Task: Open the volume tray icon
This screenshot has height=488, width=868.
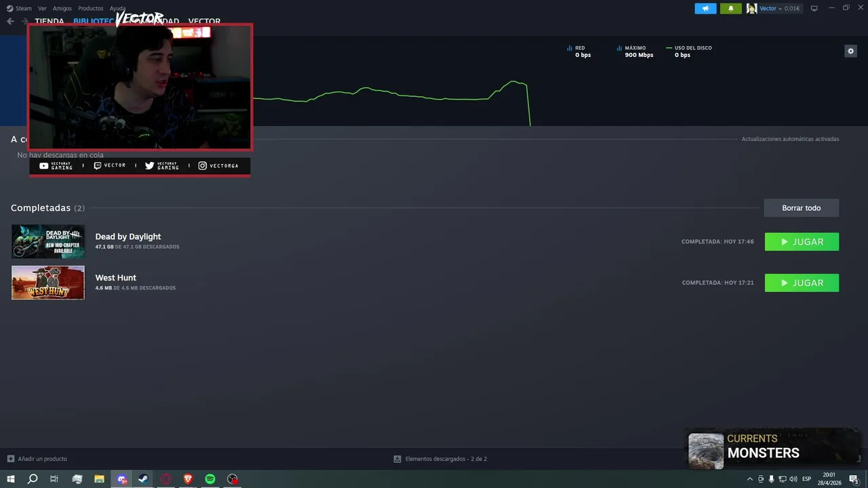Action: coord(793,479)
